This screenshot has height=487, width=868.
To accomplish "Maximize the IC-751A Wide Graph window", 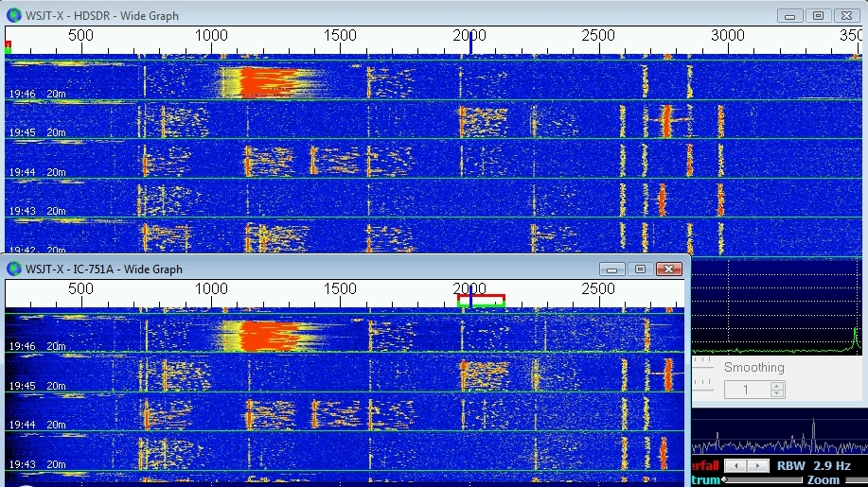I will (x=641, y=270).
